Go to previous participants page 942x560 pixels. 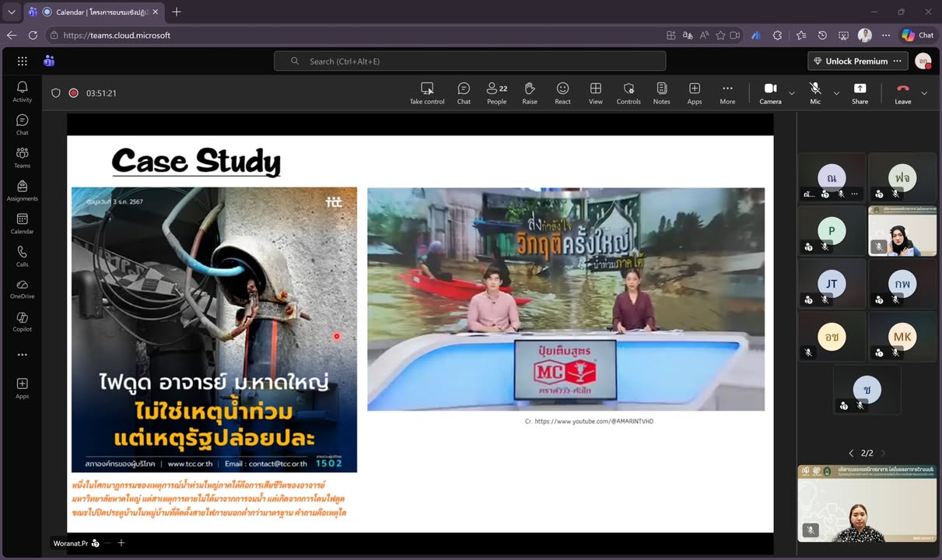(x=851, y=453)
